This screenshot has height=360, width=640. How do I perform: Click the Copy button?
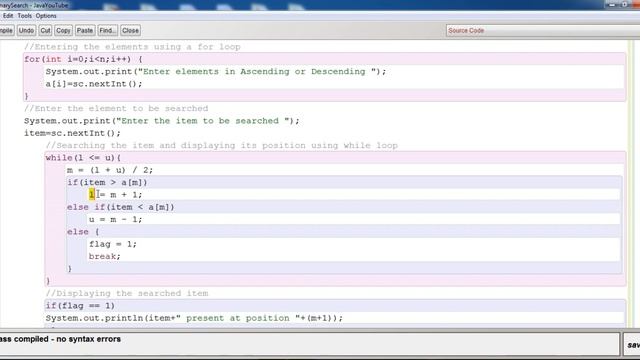click(x=63, y=31)
